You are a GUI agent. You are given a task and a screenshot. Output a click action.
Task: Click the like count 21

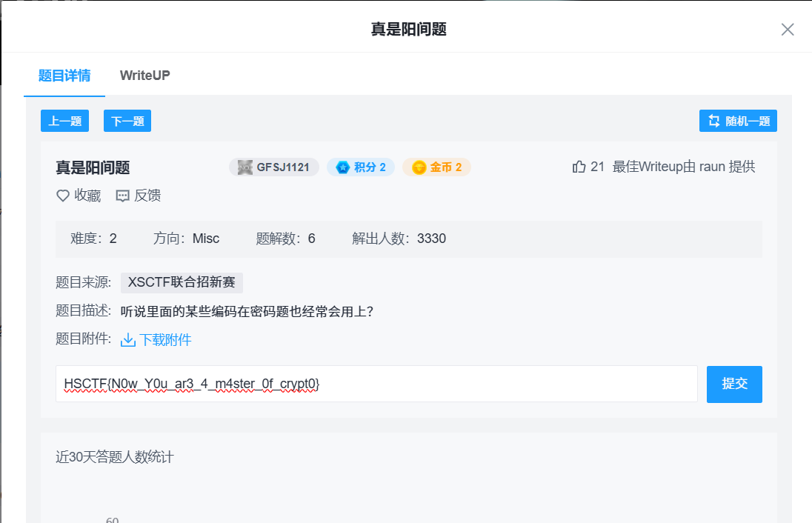click(597, 167)
